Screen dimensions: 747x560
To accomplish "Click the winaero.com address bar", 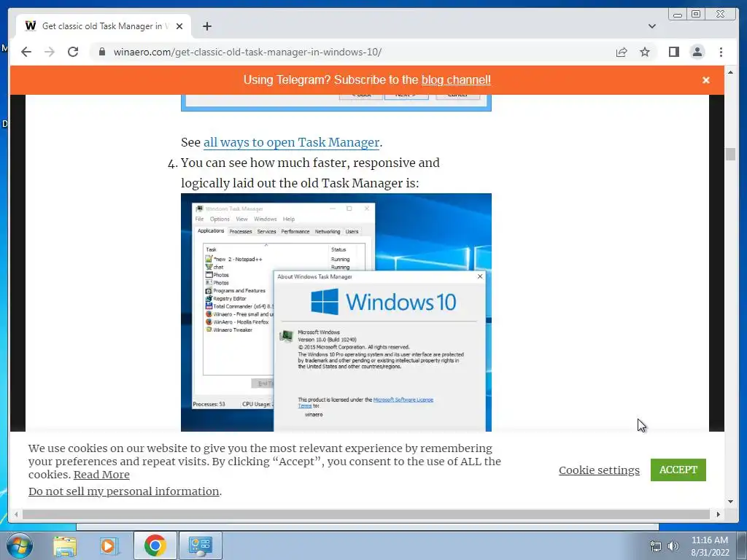I will tap(352, 52).
